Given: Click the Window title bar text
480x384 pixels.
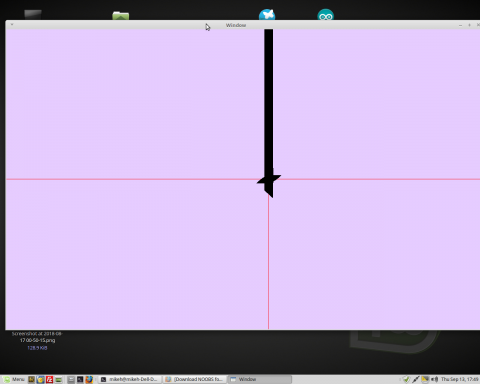Looking at the screenshot, I should pos(236,25).
